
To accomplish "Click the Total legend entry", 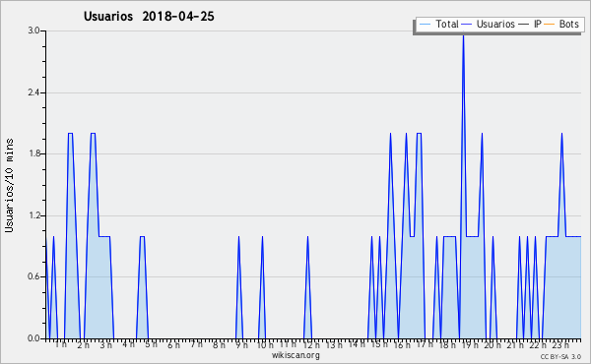I will tap(438, 24).
